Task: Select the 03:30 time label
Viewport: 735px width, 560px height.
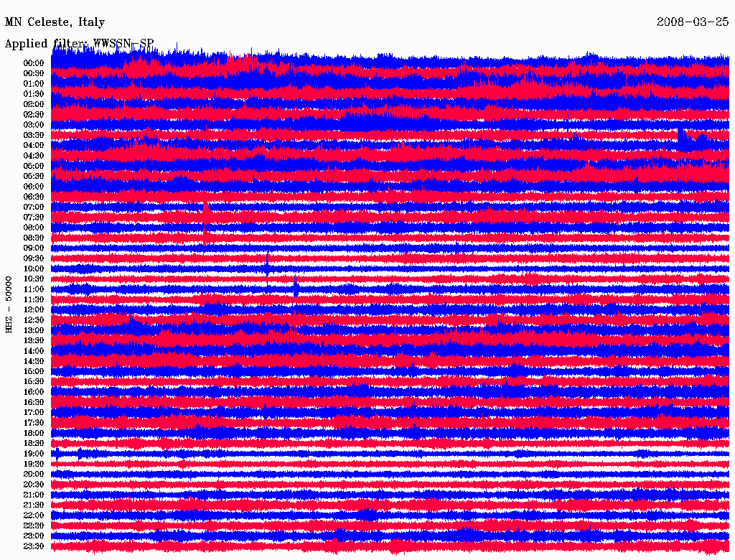Action: (34, 135)
